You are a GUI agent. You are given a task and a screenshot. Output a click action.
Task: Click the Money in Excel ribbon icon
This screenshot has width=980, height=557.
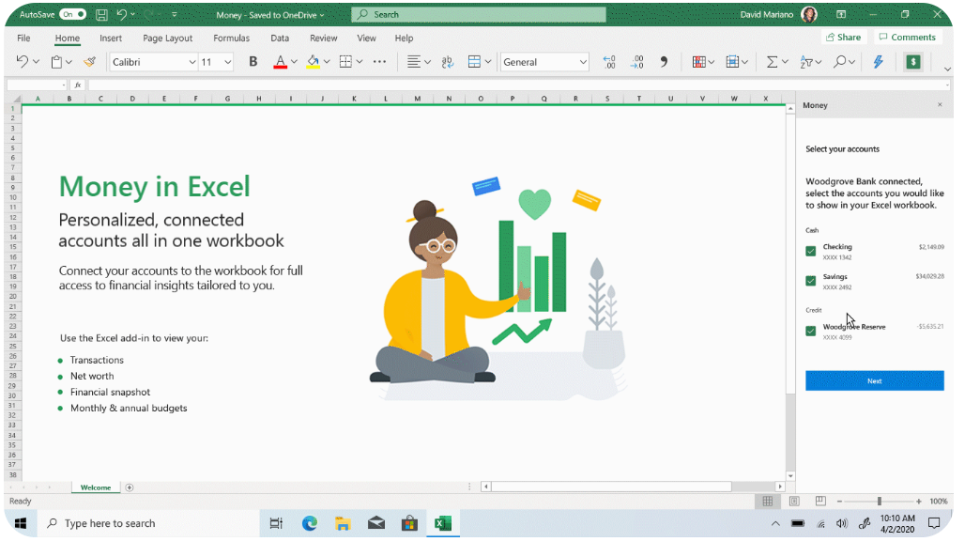912,62
